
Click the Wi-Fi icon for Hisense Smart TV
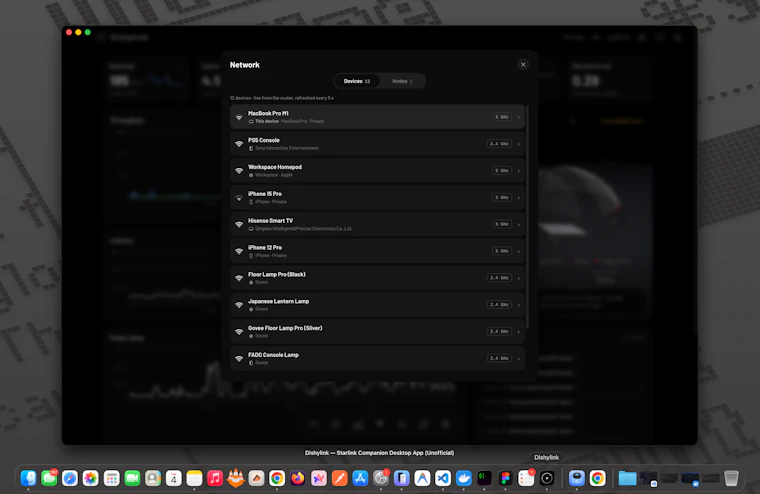[x=239, y=224]
